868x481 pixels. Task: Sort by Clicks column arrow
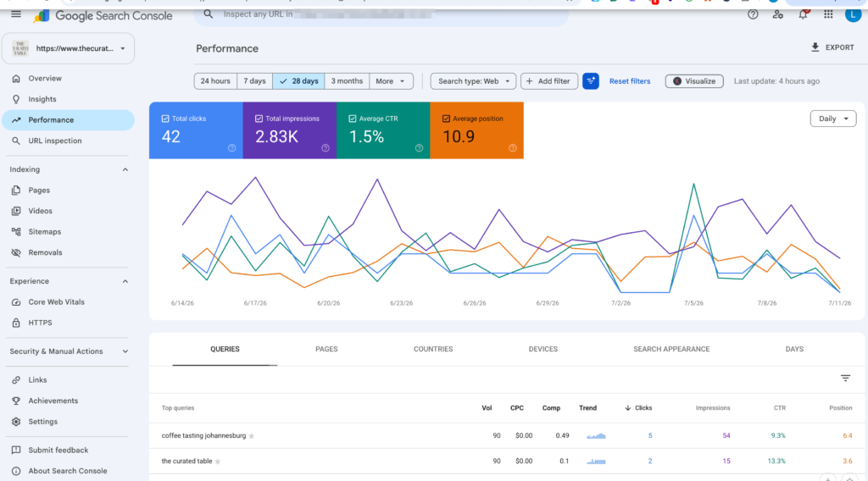click(x=627, y=408)
